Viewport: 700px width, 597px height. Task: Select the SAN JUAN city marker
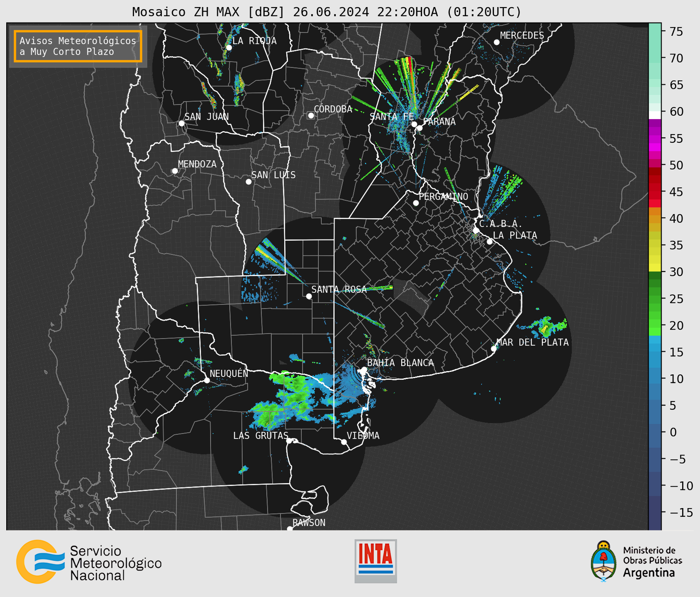click(181, 123)
